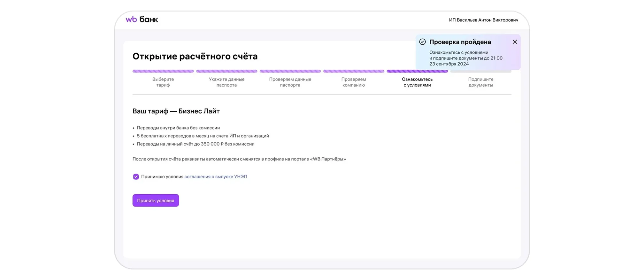
Task: Click the checkmark icon in the notification
Action: [x=422, y=42]
